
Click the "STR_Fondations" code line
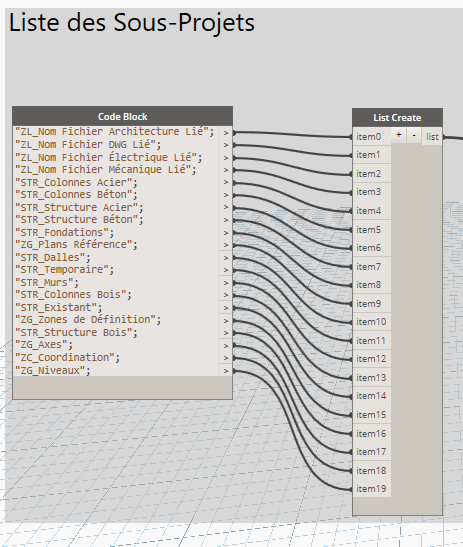coord(65,232)
